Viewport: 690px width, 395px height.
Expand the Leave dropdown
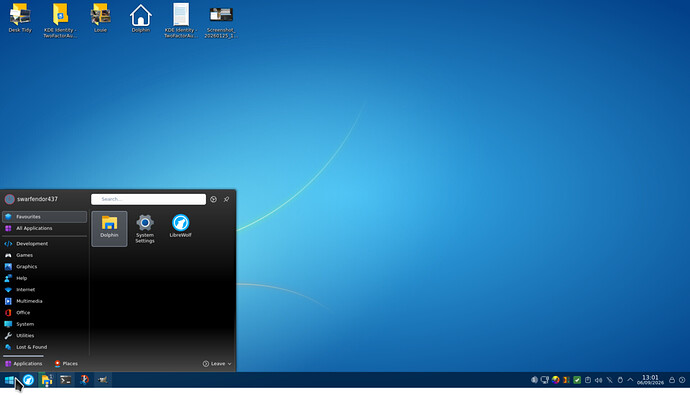pos(217,364)
